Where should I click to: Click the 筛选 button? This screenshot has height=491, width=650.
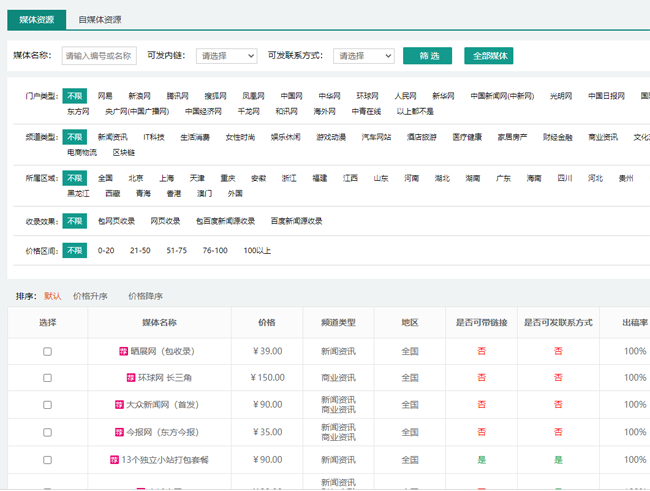point(427,56)
